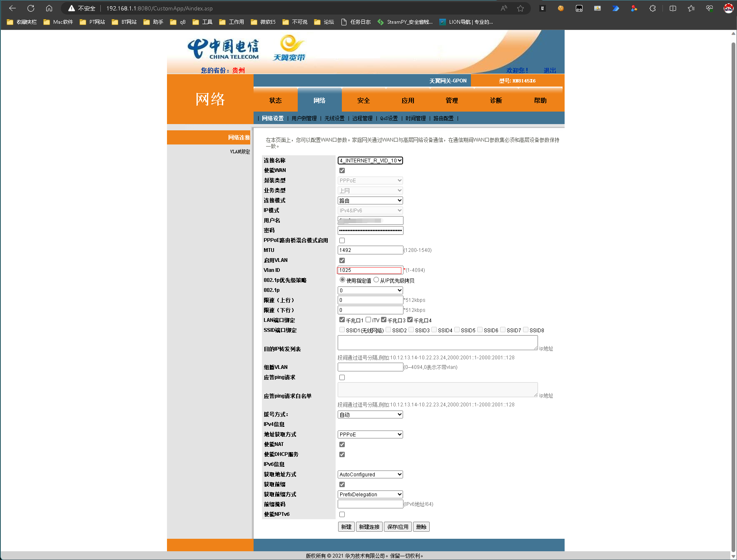Select 从IP优先级拷贝 radio option
The width and height of the screenshot is (737, 560).
(x=376, y=280)
